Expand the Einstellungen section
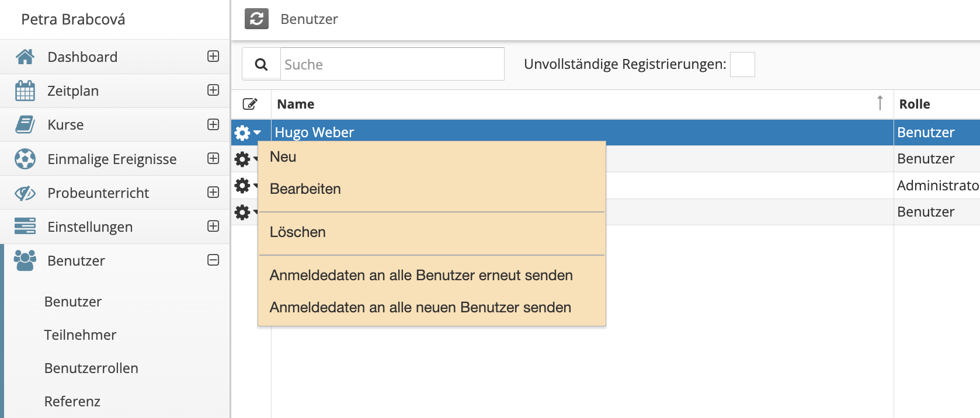Screen dimensions: 980x418 (x=213, y=226)
